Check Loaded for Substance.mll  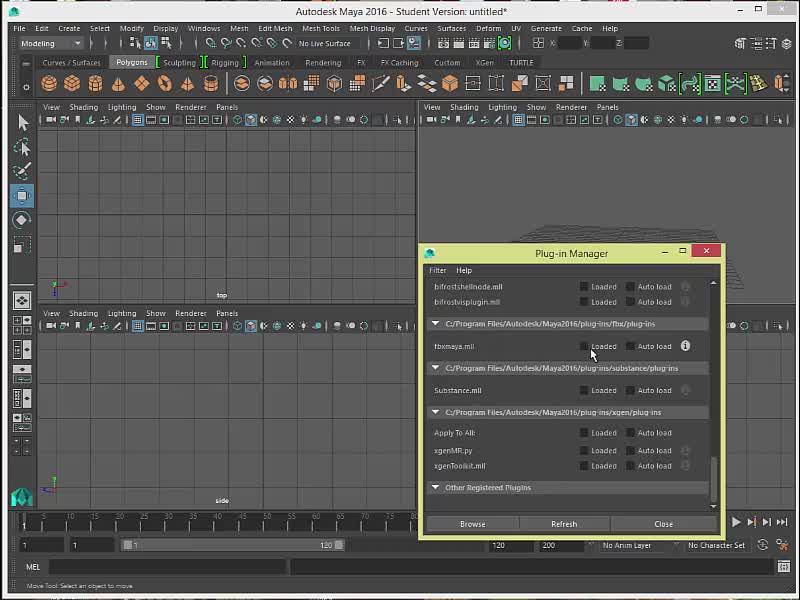[x=584, y=390]
